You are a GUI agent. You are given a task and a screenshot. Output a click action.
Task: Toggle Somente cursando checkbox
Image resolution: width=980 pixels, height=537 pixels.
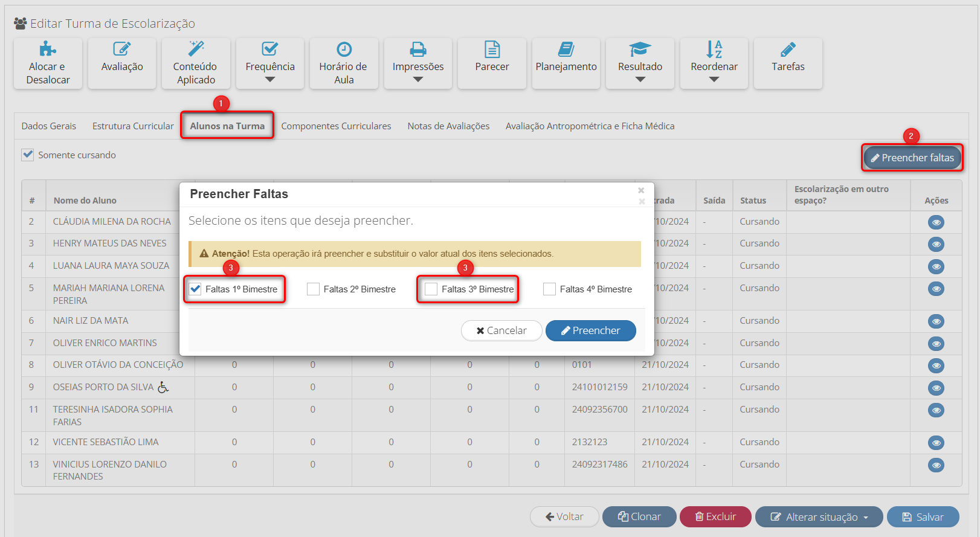pyautogui.click(x=28, y=155)
